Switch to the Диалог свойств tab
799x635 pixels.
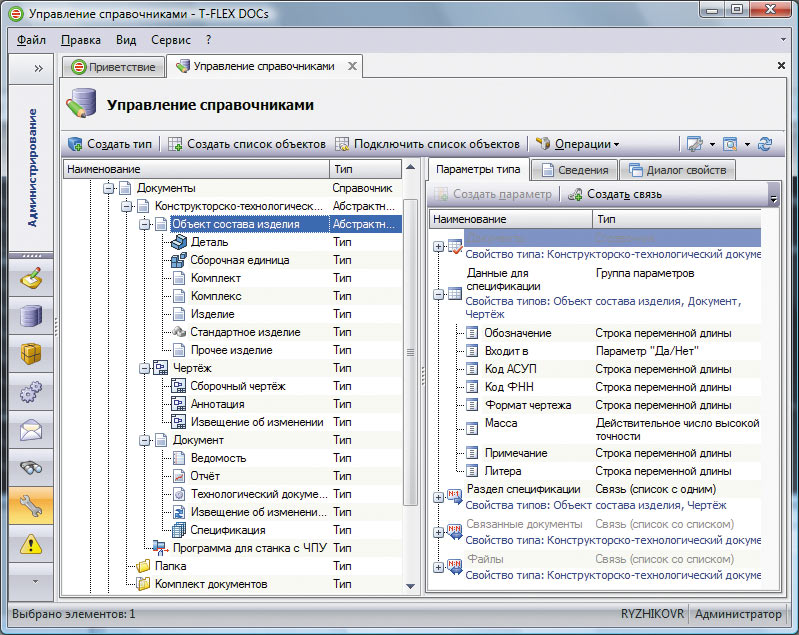click(678, 170)
